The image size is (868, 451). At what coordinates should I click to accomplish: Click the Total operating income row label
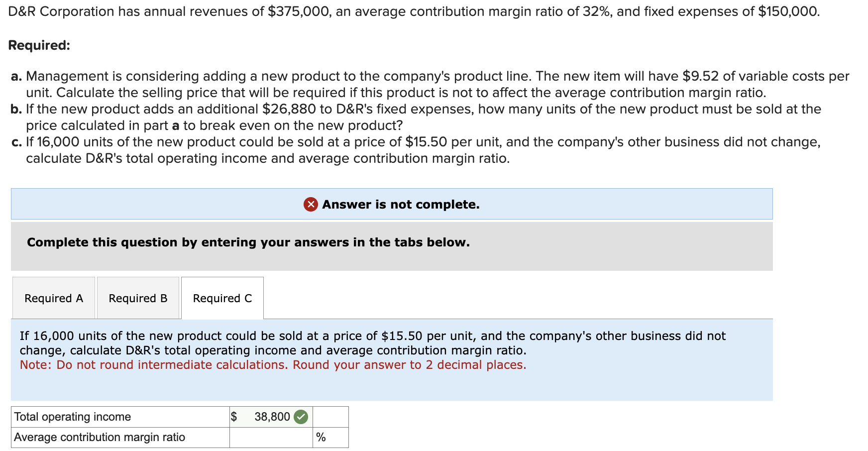[x=72, y=417]
